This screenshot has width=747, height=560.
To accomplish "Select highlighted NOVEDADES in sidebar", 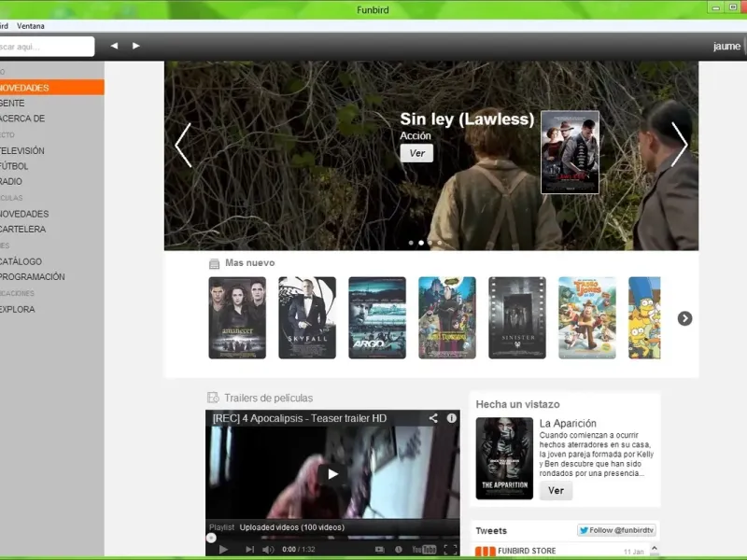I will tap(52, 88).
